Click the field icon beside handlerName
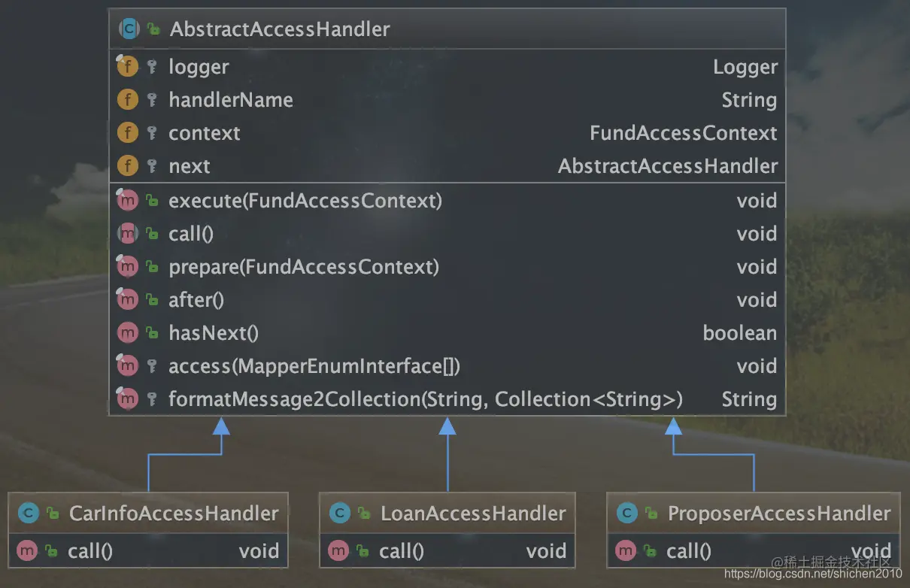 [128, 100]
